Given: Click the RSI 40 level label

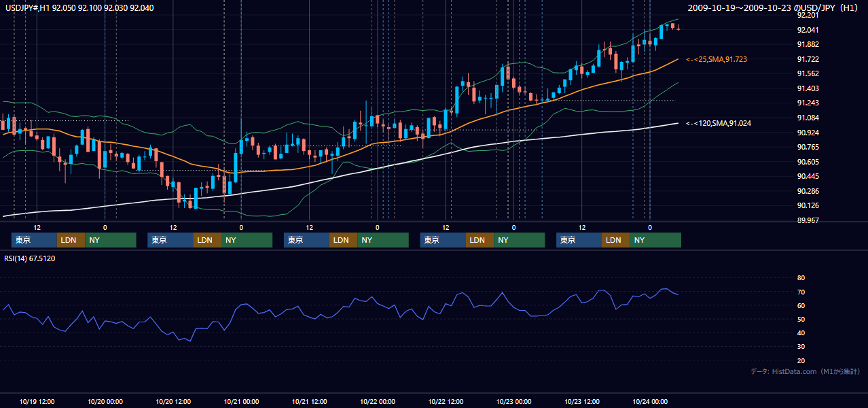Looking at the screenshot, I should click(x=801, y=333).
